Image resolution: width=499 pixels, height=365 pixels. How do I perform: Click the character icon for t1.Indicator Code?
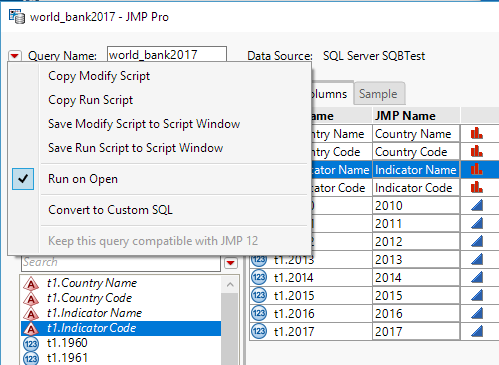(x=31, y=328)
